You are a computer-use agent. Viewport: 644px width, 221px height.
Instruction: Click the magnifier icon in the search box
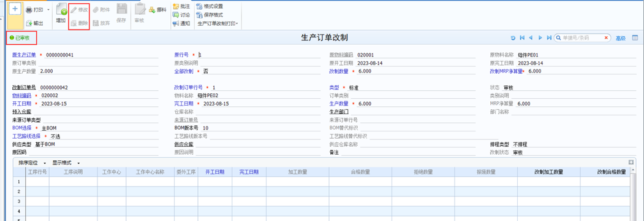[x=559, y=38]
